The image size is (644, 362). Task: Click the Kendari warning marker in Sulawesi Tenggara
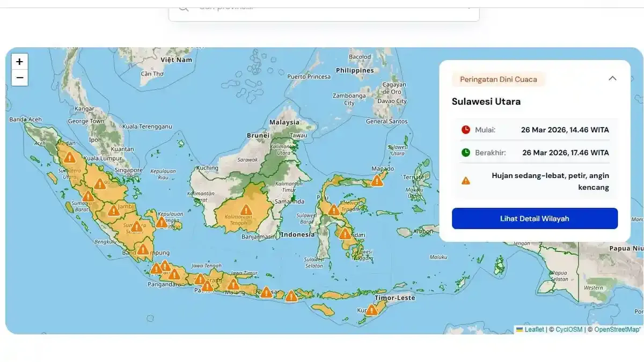pos(345,234)
